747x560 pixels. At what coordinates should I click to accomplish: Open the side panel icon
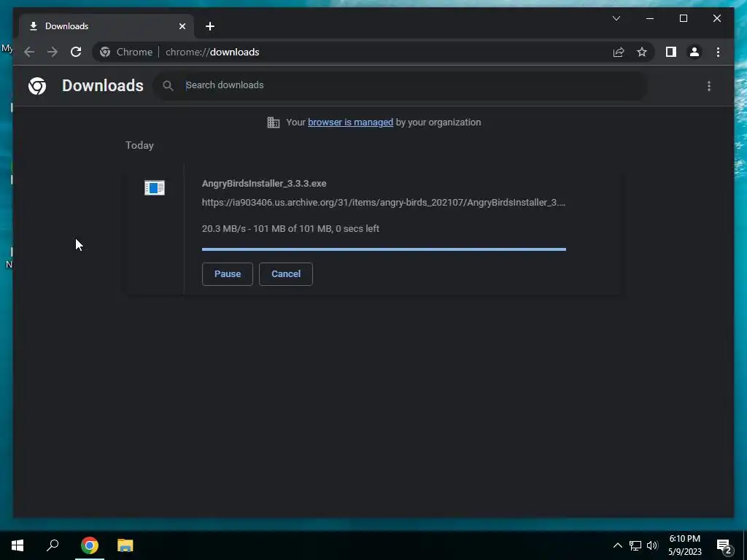point(671,52)
